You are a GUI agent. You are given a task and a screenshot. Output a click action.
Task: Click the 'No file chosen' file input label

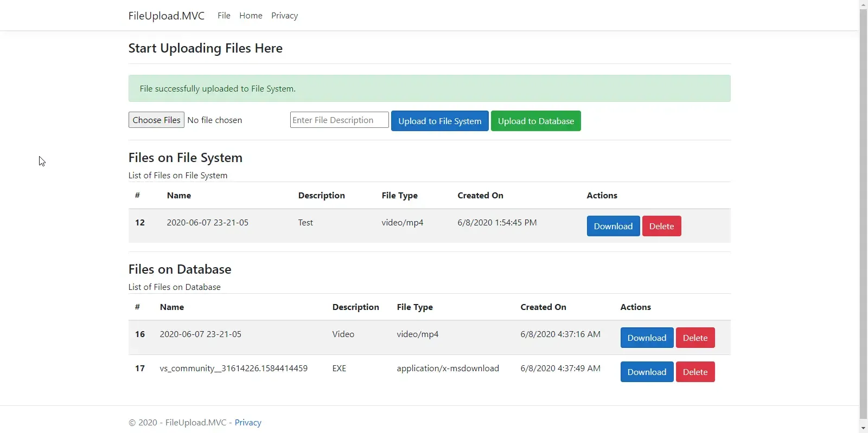coord(215,120)
